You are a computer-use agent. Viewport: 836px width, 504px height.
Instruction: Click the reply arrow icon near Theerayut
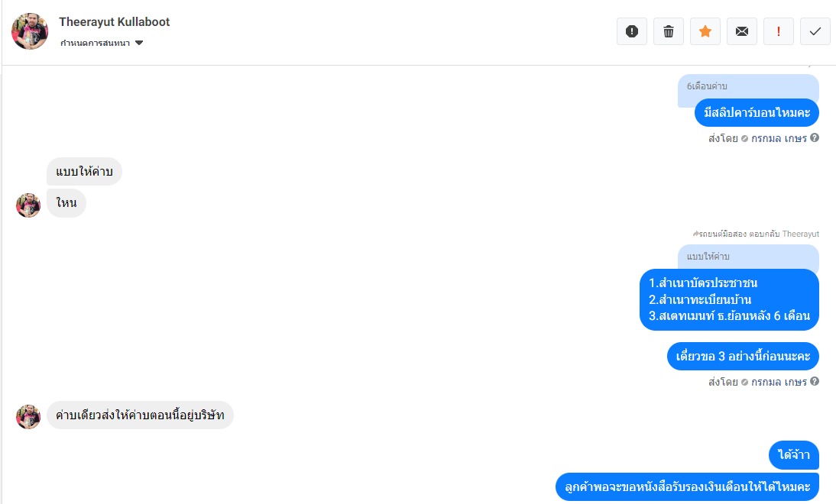point(695,234)
